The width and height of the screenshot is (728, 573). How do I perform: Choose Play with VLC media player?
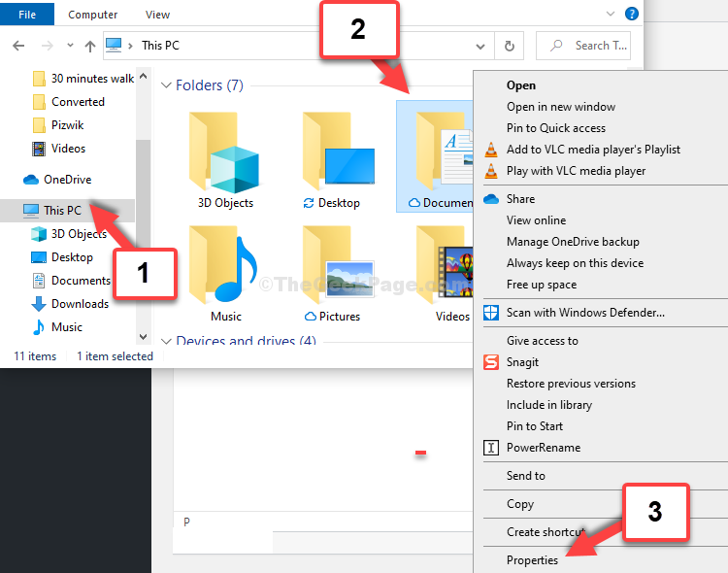coord(577,171)
